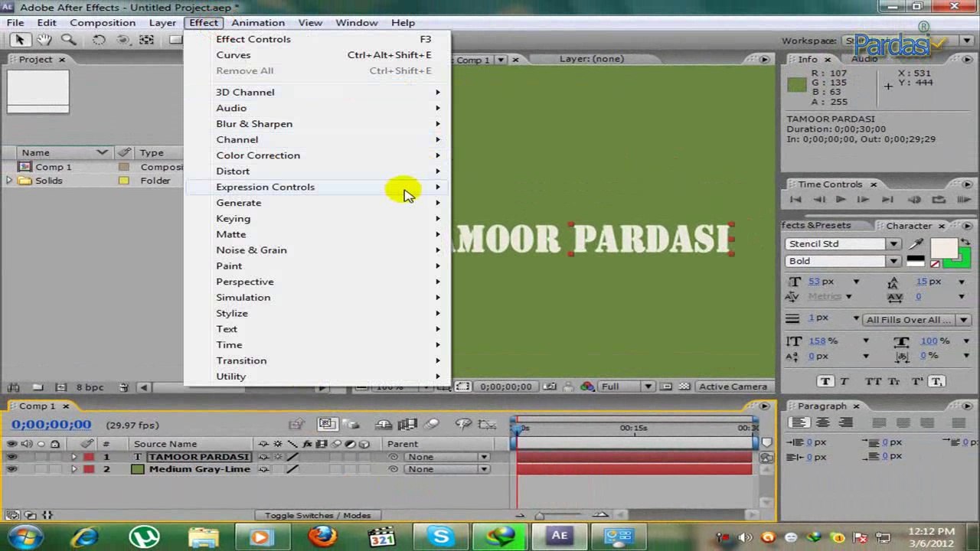This screenshot has height=551, width=980.
Task: Select the Hand tool
Action: (x=44, y=40)
